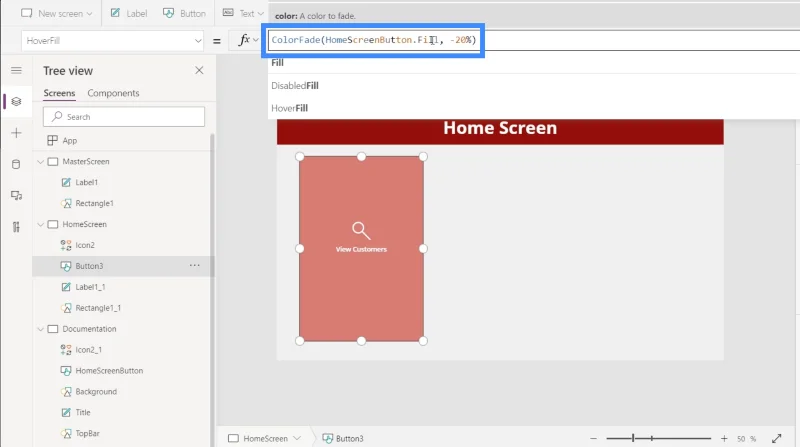Zoom in with the plus button
The image size is (800, 447).
click(x=724, y=438)
